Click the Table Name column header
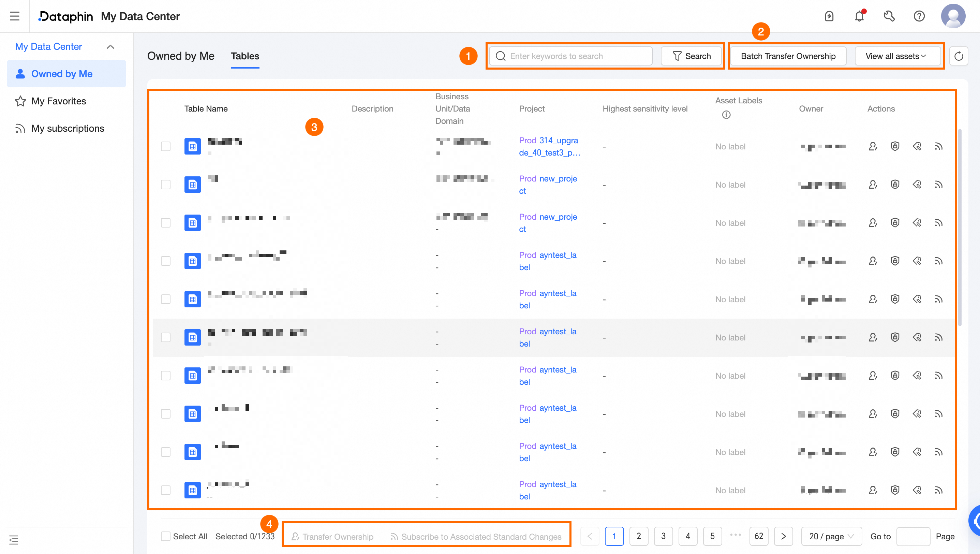980x554 pixels. 206,109
